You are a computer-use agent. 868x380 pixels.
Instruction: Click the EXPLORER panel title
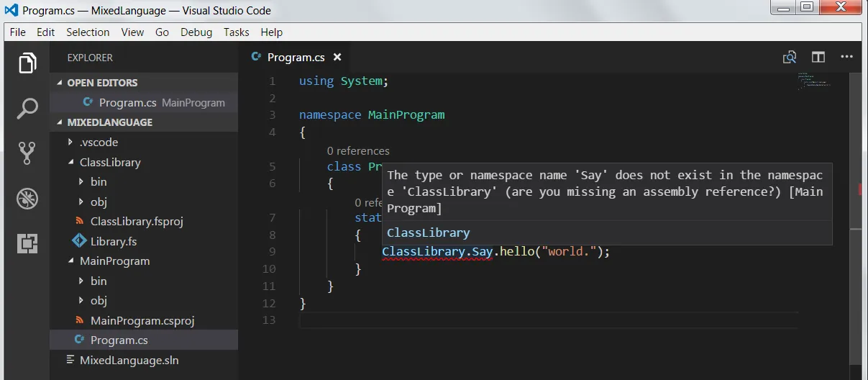tap(90, 58)
